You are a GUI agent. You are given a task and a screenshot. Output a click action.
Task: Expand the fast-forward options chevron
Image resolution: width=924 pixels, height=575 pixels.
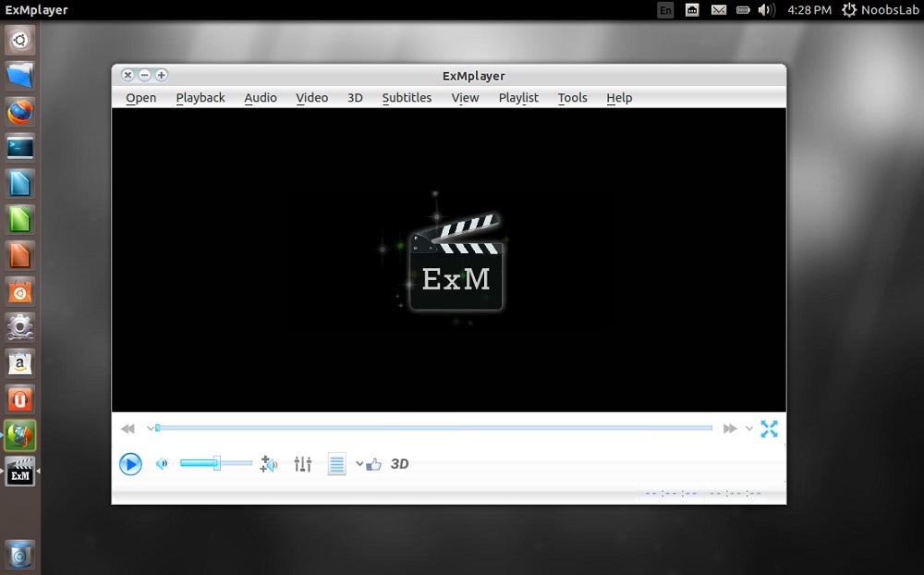coord(749,429)
